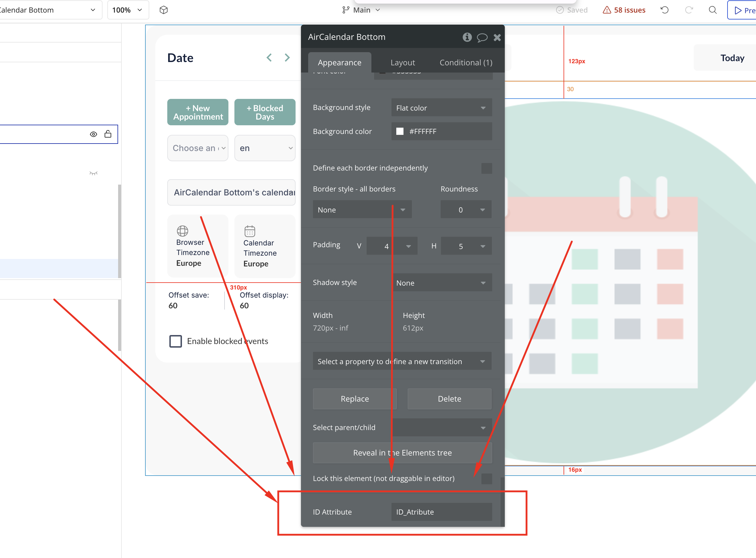Click the undo arrow icon in top toolbar
Image resolution: width=756 pixels, height=558 pixels.
(664, 10)
